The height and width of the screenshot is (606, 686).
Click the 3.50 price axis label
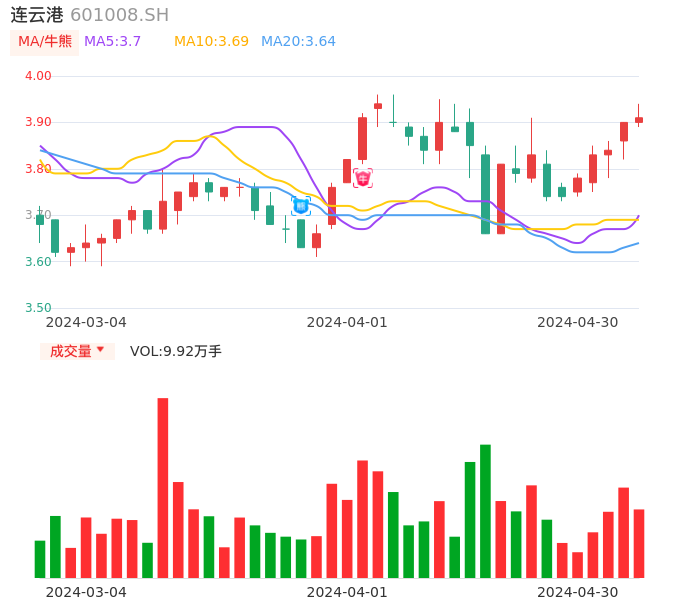point(38,308)
